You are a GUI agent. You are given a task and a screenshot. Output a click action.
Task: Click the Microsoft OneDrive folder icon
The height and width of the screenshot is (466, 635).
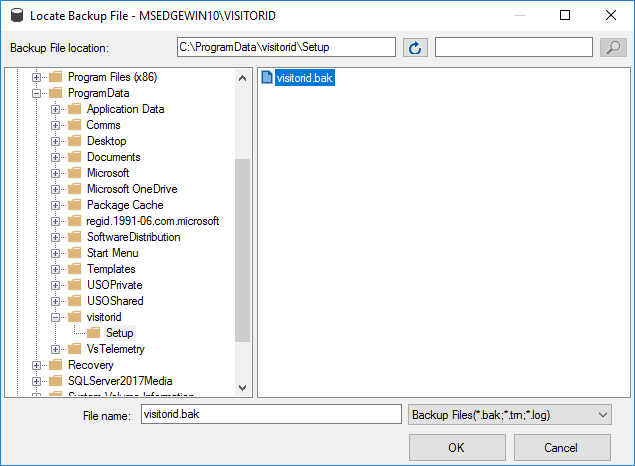74,189
